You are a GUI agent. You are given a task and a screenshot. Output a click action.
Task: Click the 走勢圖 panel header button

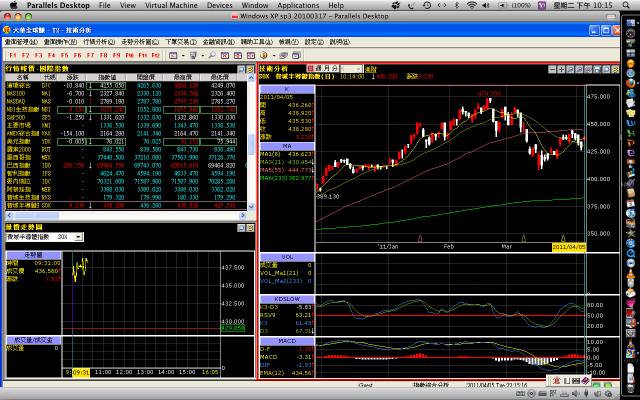coord(33,255)
